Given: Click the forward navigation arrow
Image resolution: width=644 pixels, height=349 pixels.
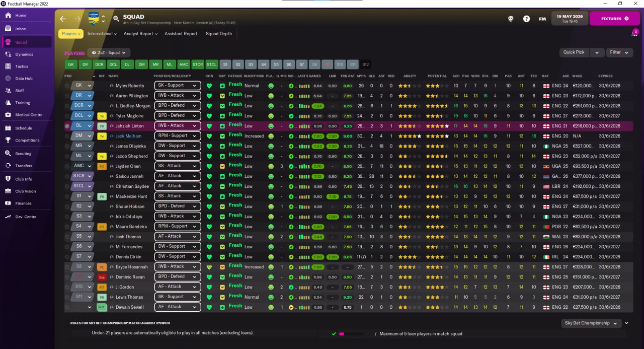Looking at the screenshot, I should coord(78,19).
